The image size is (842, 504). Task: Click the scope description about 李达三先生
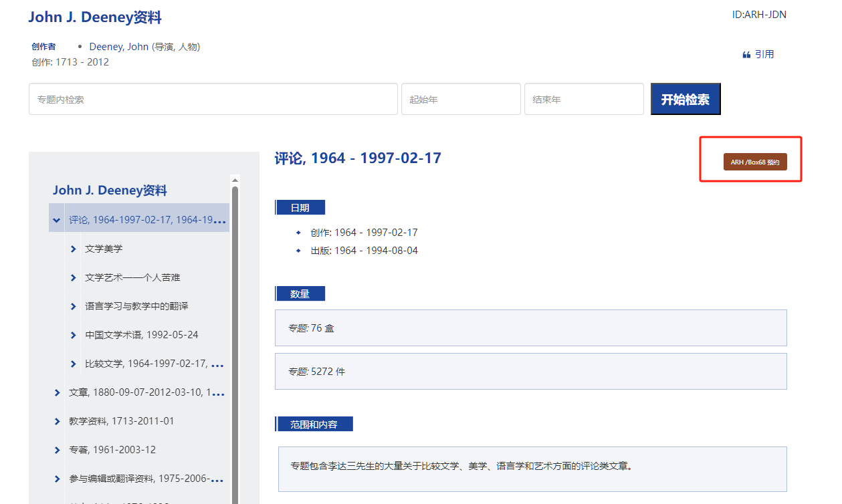click(461, 465)
